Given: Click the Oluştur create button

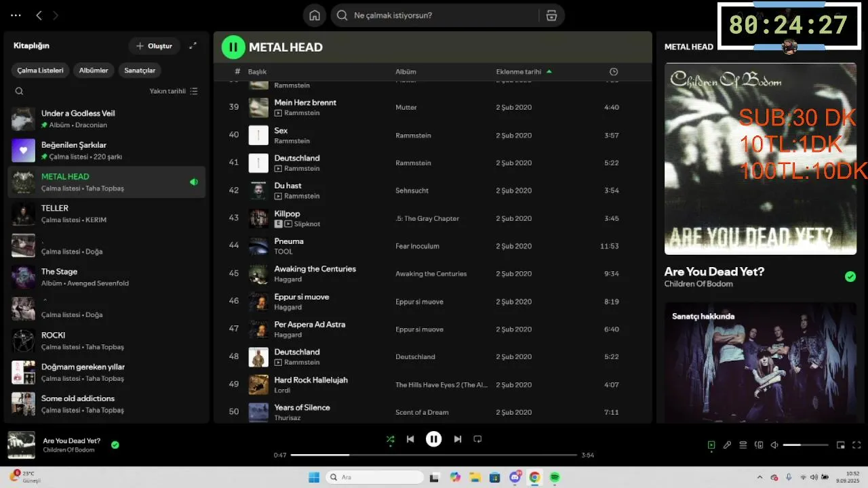Looking at the screenshot, I should tap(154, 46).
